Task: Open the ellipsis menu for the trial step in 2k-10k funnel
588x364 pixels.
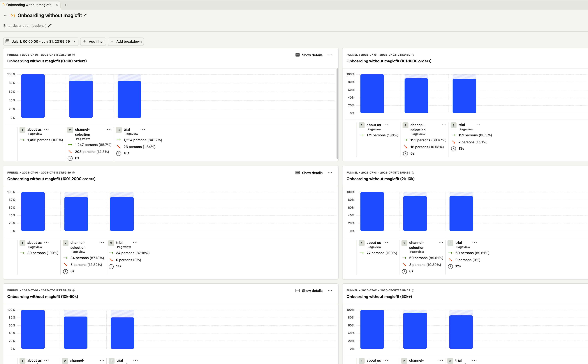Action: [475, 243]
